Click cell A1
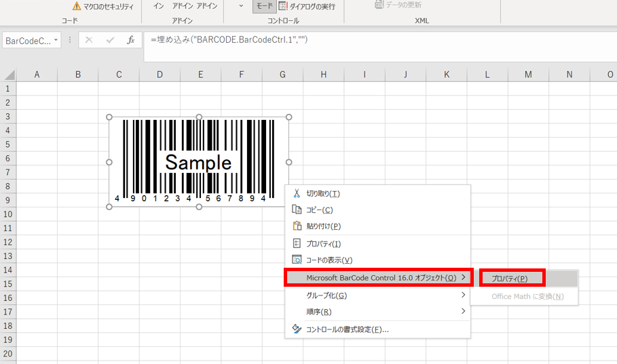Image resolution: width=617 pixels, height=364 pixels. click(x=37, y=88)
